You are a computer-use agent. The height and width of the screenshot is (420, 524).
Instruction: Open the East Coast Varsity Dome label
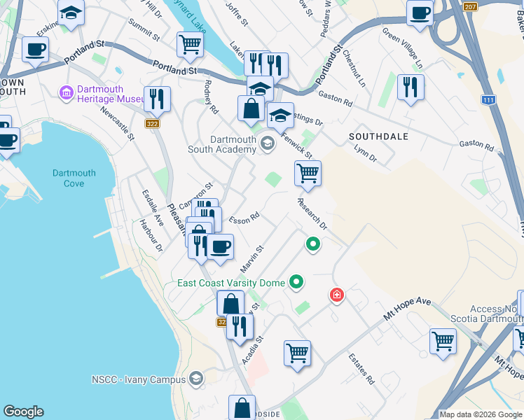[231, 283]
